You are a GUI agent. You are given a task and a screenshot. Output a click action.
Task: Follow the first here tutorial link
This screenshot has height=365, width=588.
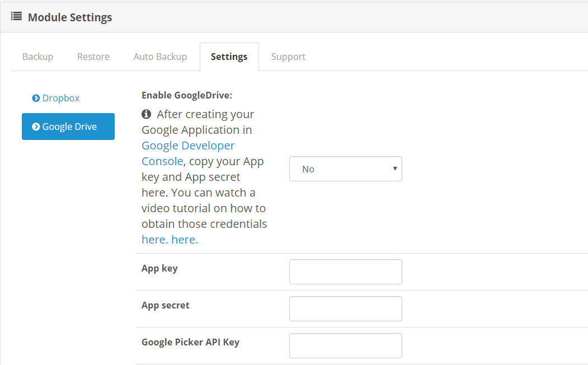click(x=154, y=240)
